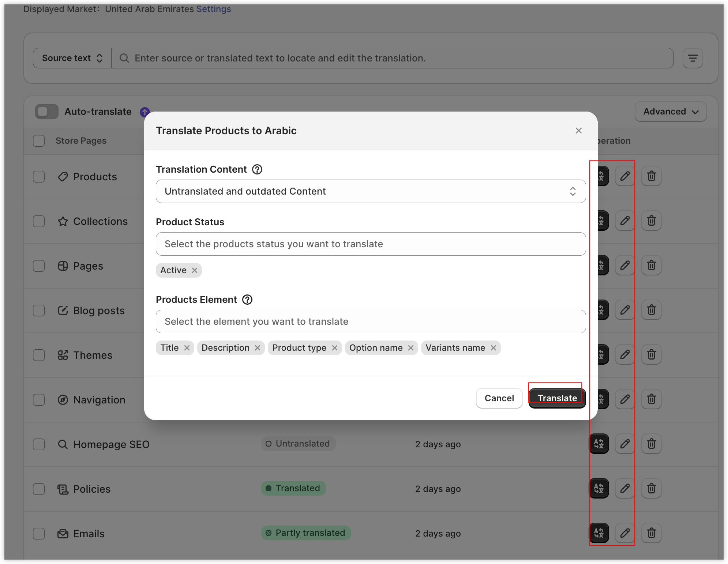Check the Themes row checkbox
The width and height of the screenshot is (728, 564).
(x=39, y=355)
